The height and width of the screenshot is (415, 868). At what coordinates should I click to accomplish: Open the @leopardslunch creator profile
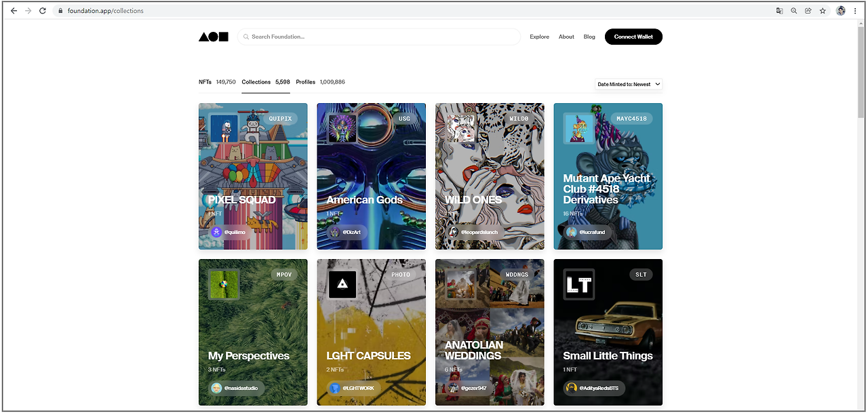click(474, 232)
